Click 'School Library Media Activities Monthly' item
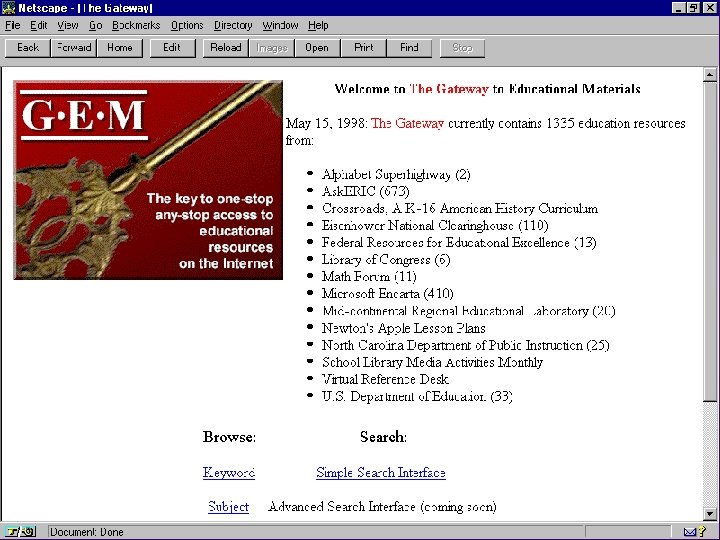720x540 pixels. click(432, 362)
